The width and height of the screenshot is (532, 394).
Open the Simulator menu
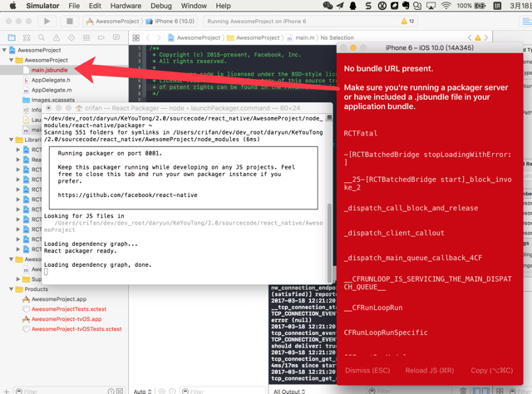click(42, 6)
